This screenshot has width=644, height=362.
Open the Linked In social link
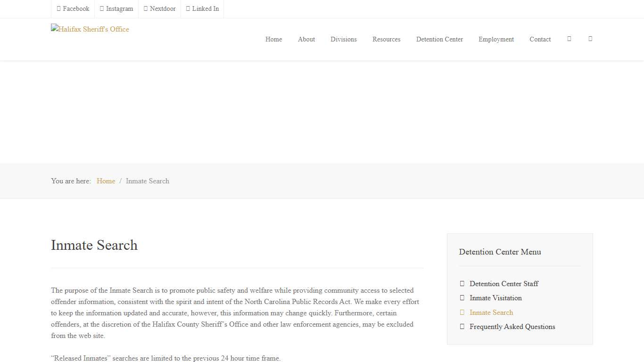coord(202,8)
